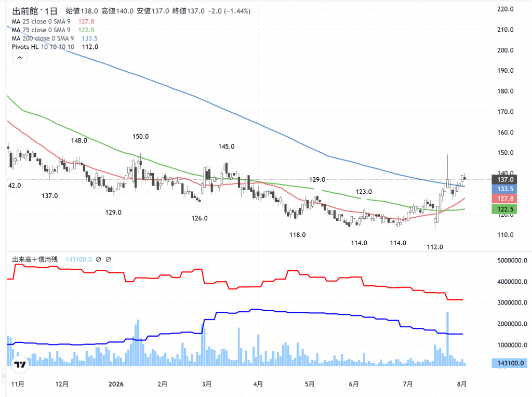Click the 112.0 pivot low label under July candles
This screenshot has width=532, height=397.
coord(435,247)
